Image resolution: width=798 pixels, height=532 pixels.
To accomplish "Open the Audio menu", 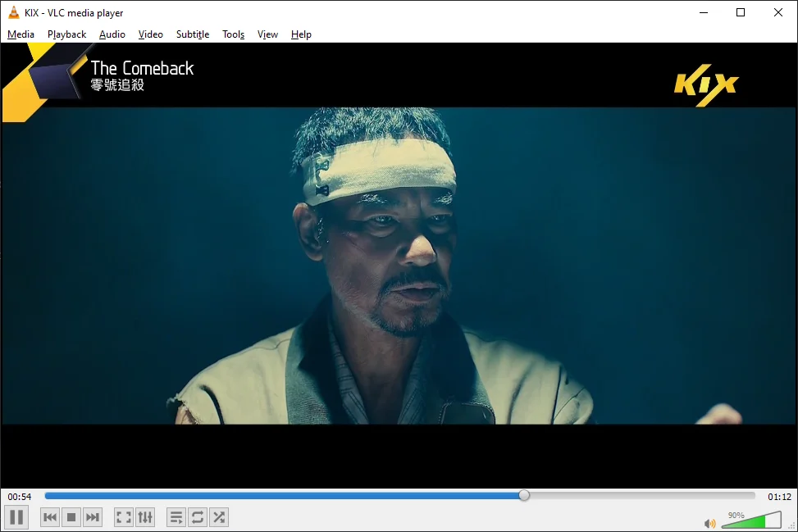I will (112, 34).
